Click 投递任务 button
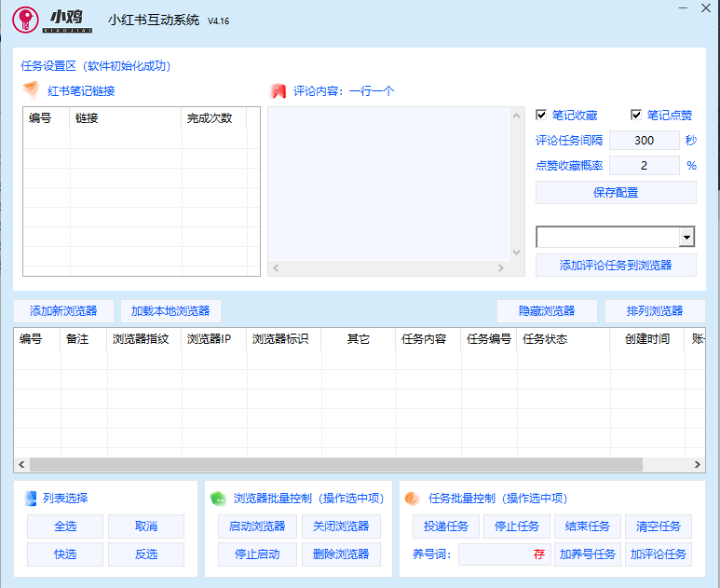 tap(446, 526)
